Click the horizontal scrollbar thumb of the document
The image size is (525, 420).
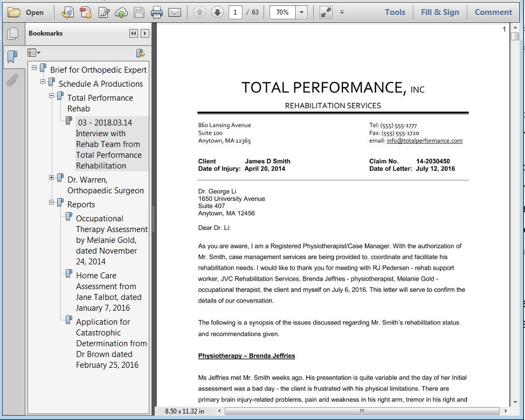coord(362,411)
